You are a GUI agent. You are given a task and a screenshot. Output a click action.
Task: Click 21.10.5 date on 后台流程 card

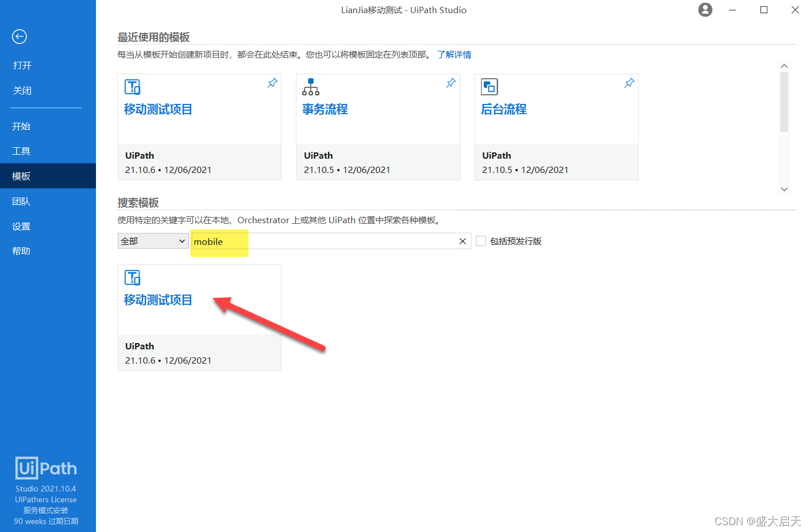click(x=526, y=170)
